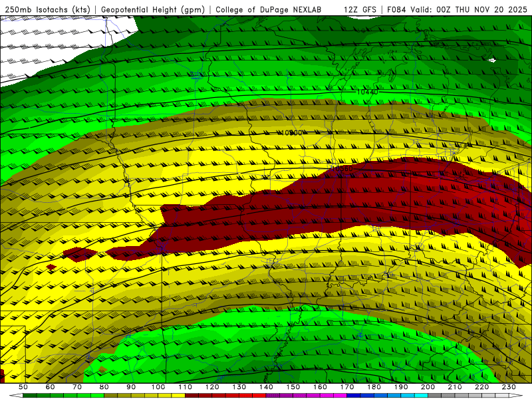Click 'College of DuPage NEXLAB' in the header
532x399 pixels.
[x=268, y=9]
